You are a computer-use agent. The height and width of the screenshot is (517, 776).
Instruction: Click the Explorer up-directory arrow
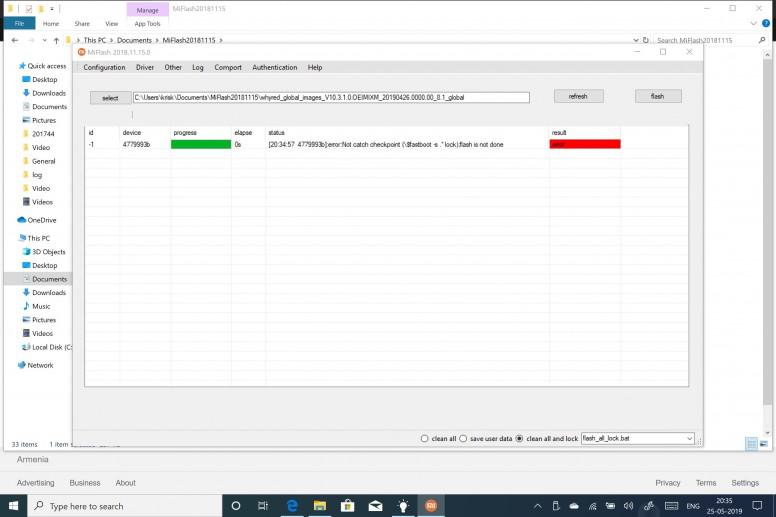[56, 40]
